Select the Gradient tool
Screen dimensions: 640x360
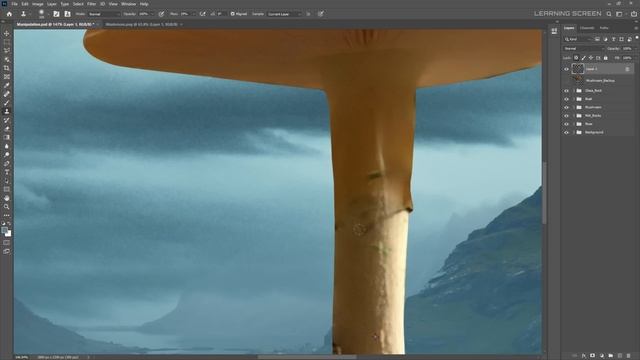coord(7,137)
